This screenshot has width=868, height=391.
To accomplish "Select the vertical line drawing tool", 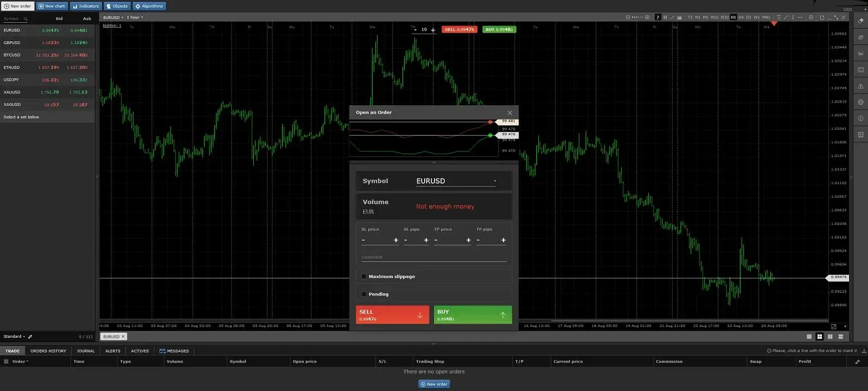I will point(793,17).
